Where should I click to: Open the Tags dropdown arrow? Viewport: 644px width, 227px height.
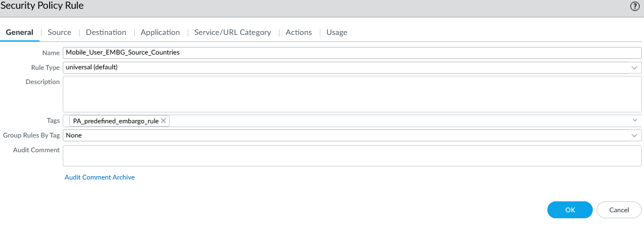click(635, 120)
